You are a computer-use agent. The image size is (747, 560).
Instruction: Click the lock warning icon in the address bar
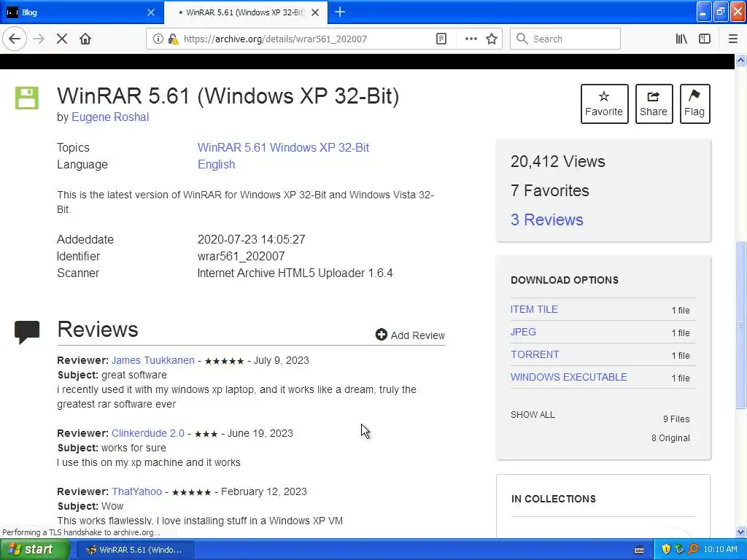[173, 39]
